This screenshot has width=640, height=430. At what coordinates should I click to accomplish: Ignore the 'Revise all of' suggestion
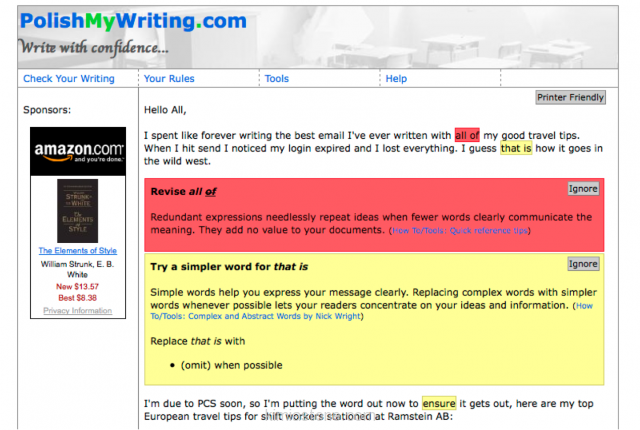click(583, 189)
